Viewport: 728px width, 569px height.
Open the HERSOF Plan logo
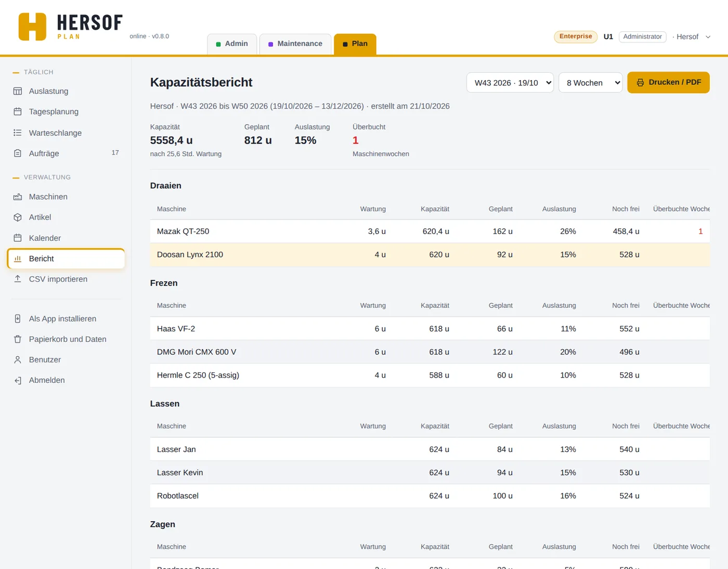pos(71,27)
